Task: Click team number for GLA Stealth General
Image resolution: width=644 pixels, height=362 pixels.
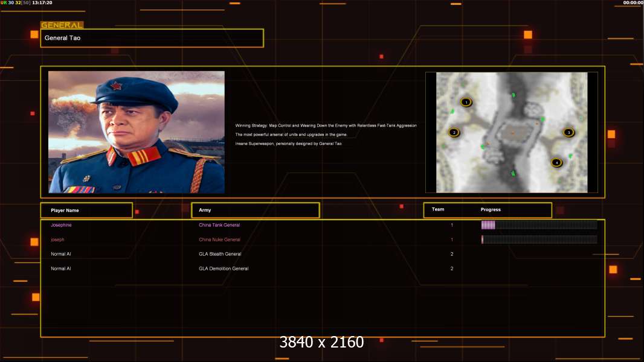Action: pyautogui.click(x=452, y=254)
